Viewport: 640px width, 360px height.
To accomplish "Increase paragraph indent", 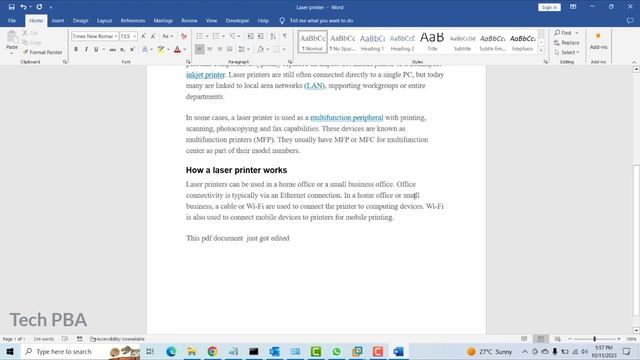I will coord(261,36).
